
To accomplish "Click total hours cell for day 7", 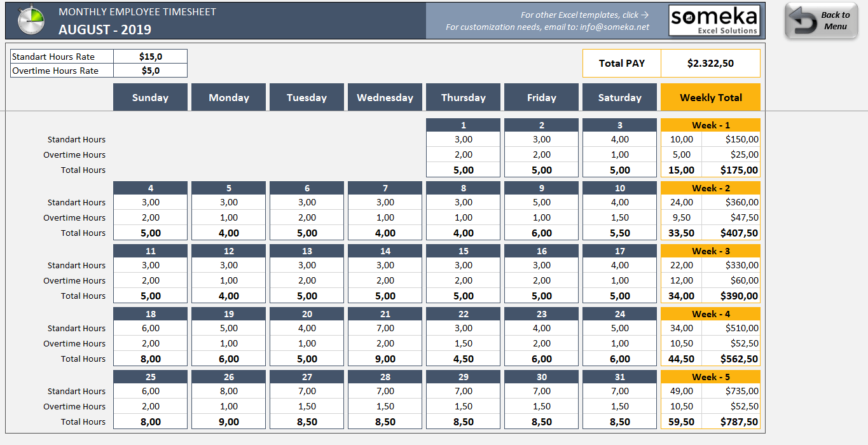I will (x=385, y=233).
